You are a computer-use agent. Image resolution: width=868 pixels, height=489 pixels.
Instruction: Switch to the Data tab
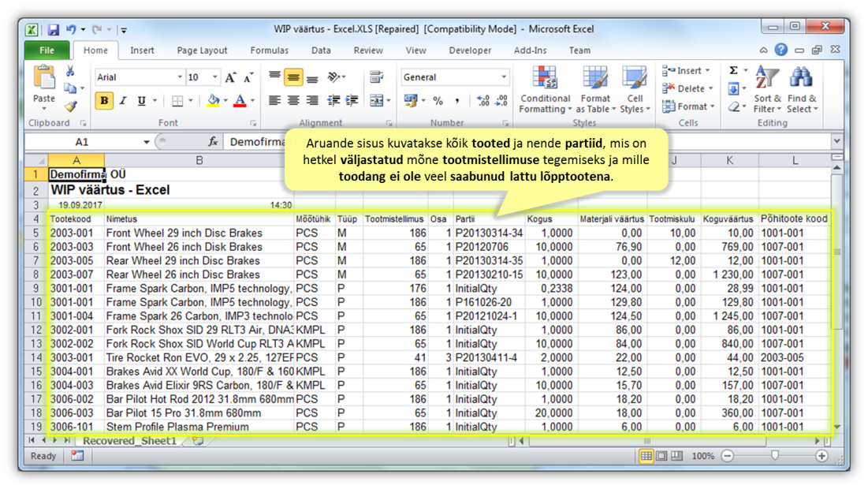[321, 50]
